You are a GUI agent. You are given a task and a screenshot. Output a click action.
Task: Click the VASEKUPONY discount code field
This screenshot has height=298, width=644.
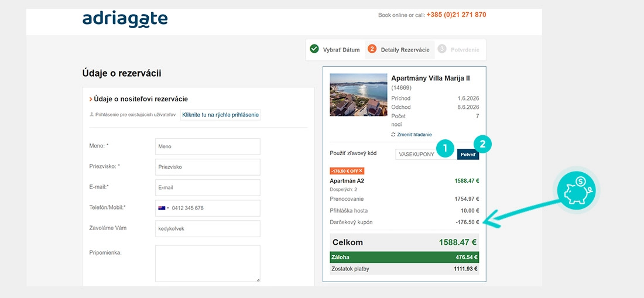[417, 155]
